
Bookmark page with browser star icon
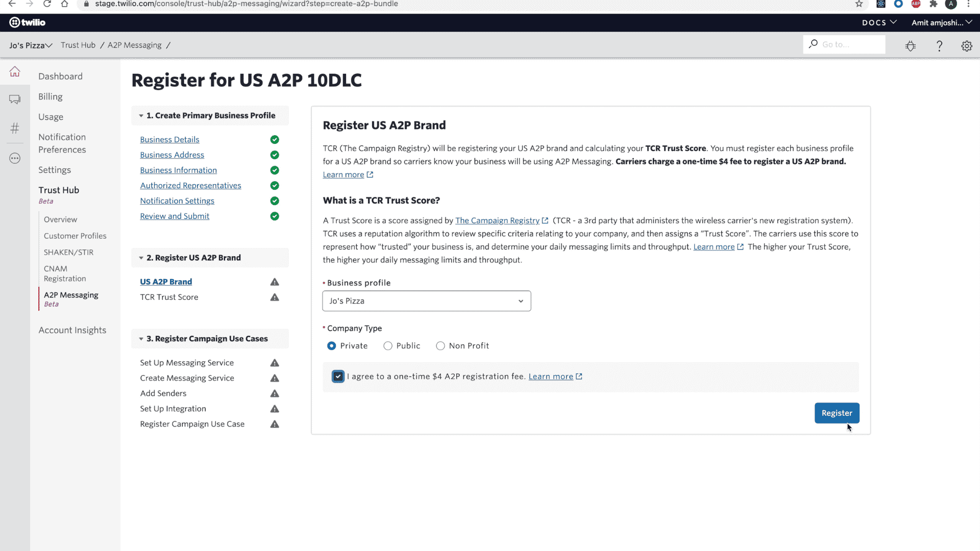tap(859, 4)
